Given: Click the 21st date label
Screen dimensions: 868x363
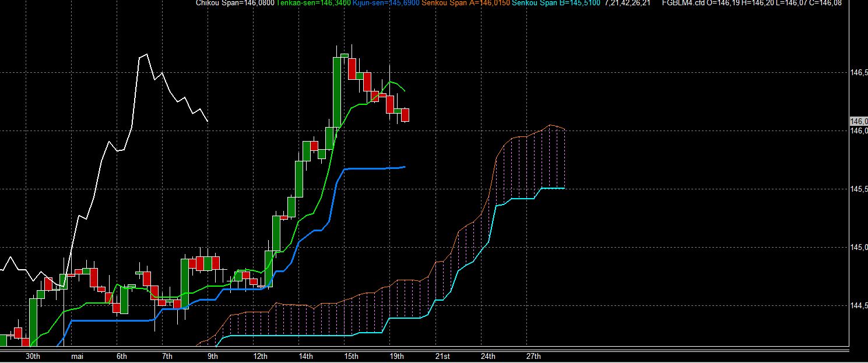Looking at the screenshot, I should 442,356.
